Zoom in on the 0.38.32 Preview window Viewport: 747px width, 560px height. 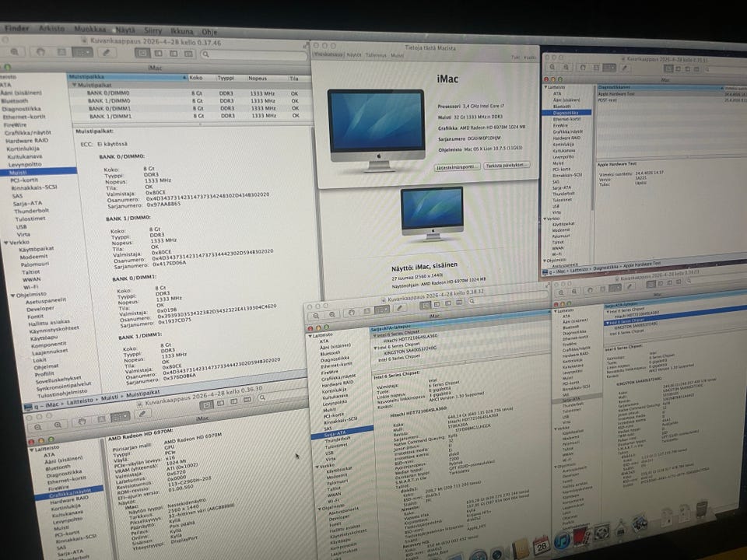coord(332,313)
